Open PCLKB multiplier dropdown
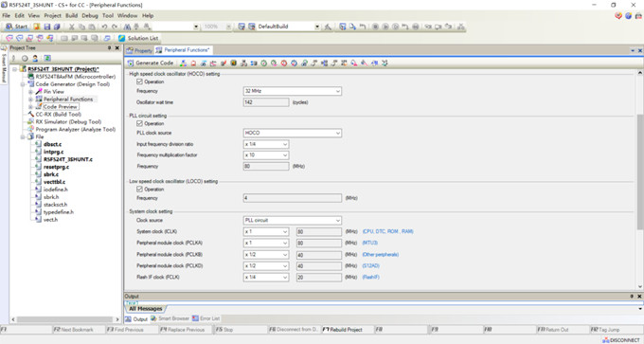 266,255
